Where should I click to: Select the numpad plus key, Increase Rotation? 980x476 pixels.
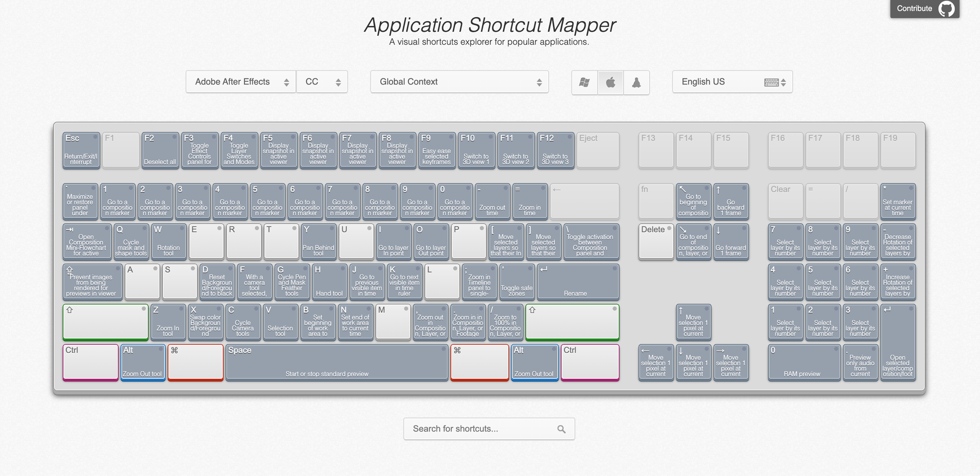(x=898, y=282)
